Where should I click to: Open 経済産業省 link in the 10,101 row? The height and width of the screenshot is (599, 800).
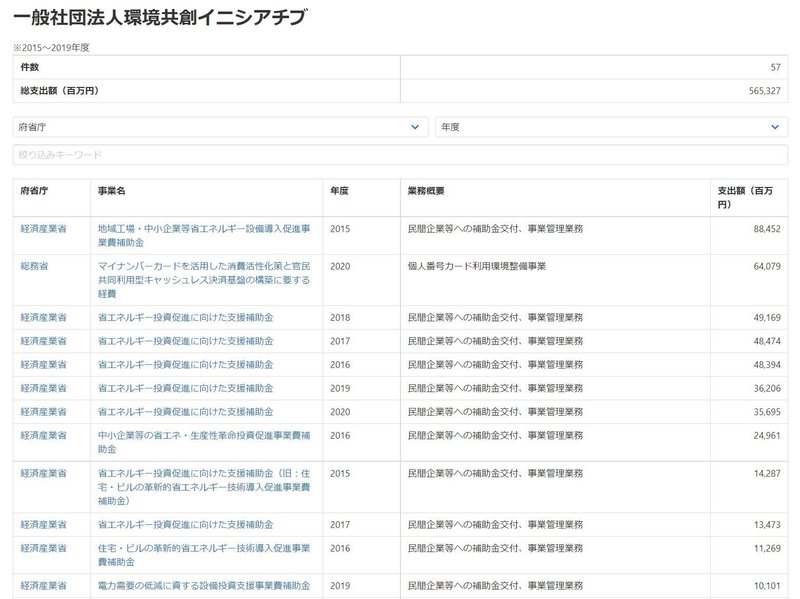pos(43,585)
